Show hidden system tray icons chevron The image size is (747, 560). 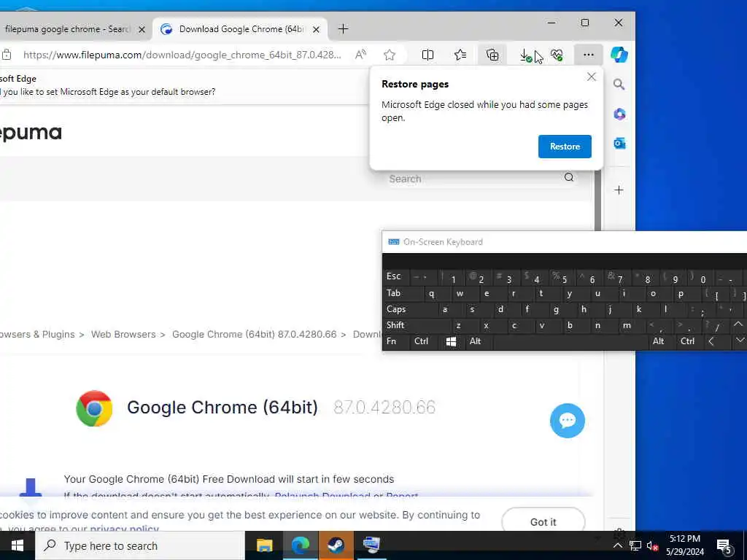(617, 545)
